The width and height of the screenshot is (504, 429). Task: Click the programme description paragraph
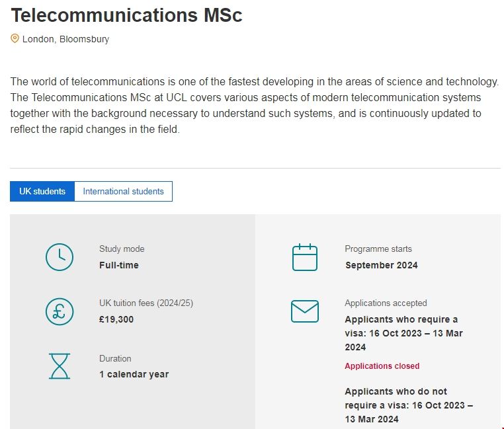point(255,105)
